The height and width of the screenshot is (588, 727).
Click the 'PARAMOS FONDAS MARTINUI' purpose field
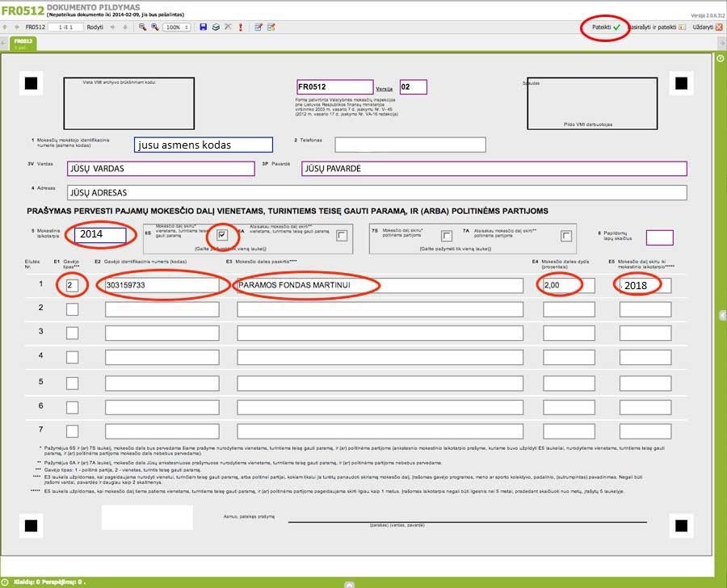click(380, 285)
